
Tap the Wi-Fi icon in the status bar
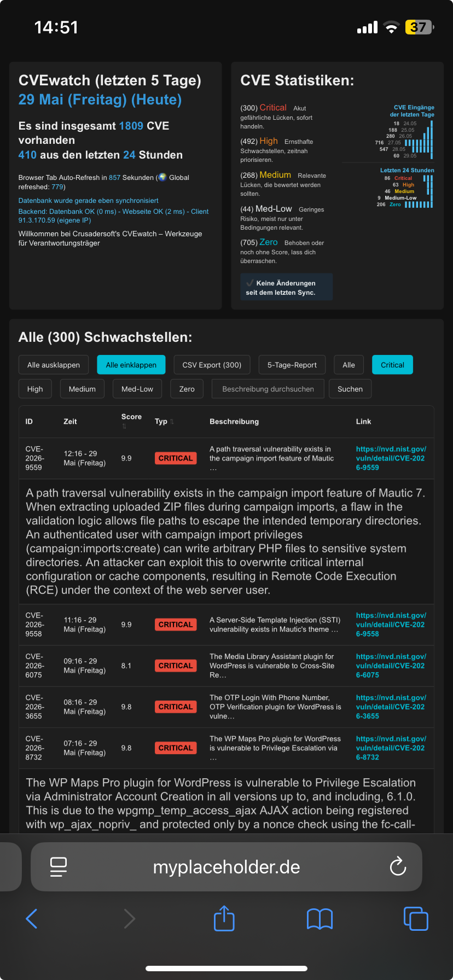[x=391, y=27]
